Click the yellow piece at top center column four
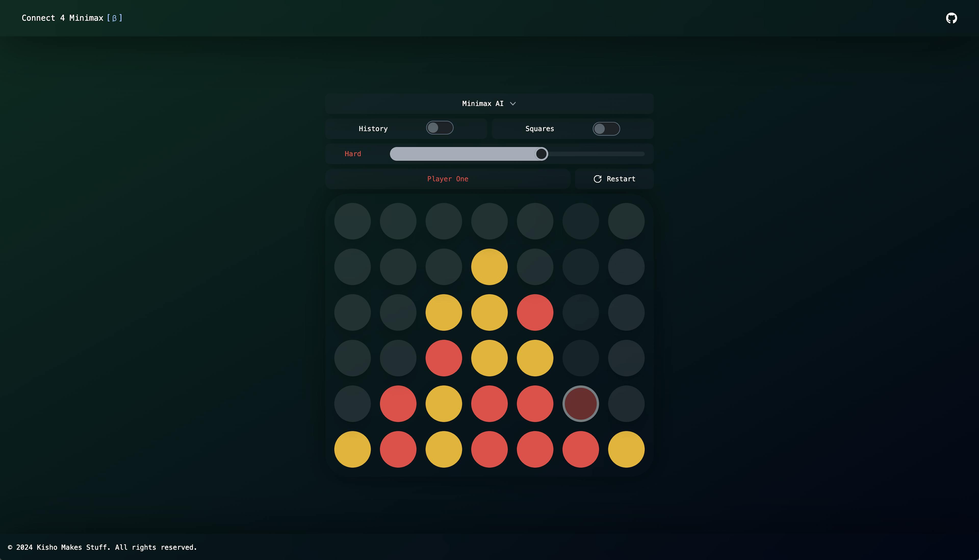Image resolution: width=979 pixels, height=560 pixels. pyautogui.click(x=489, y=266)
